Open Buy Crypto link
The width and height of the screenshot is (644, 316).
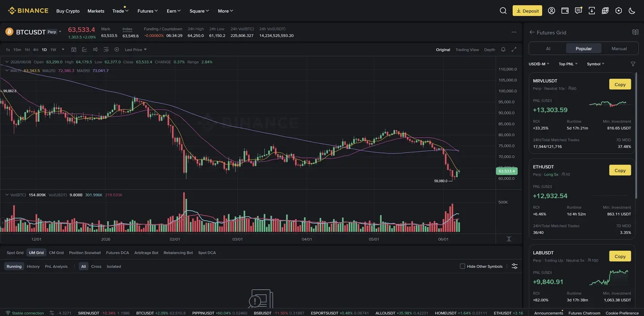(68, 11)
